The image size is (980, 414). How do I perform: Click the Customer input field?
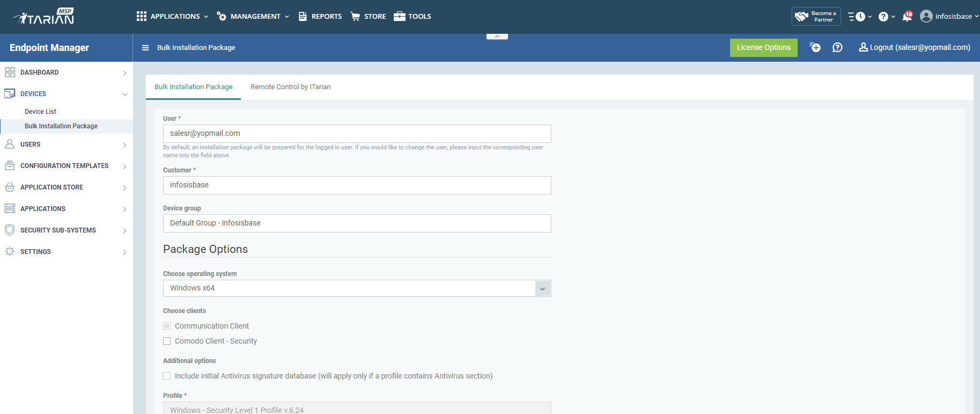coord(357,185)
